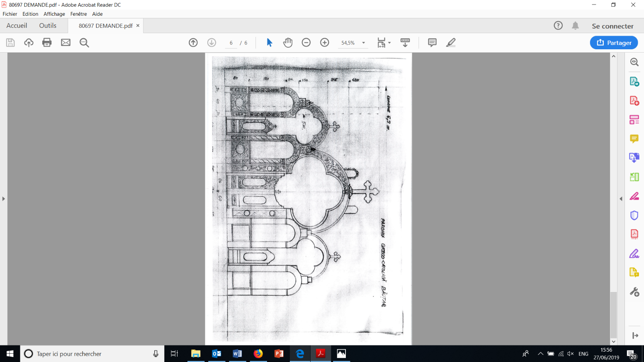
Task: Click the send by email envelope icon
Action: pyautogui.click(x=66, y=43)
